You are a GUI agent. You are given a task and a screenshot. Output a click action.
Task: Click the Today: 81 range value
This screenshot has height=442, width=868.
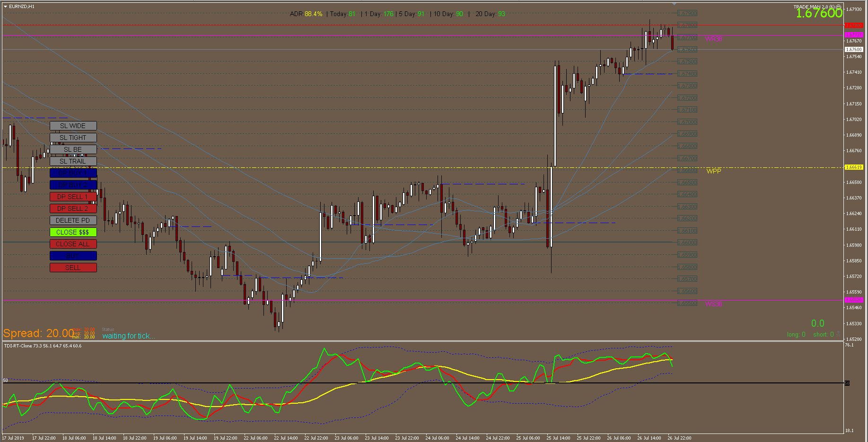coord(342,14)
